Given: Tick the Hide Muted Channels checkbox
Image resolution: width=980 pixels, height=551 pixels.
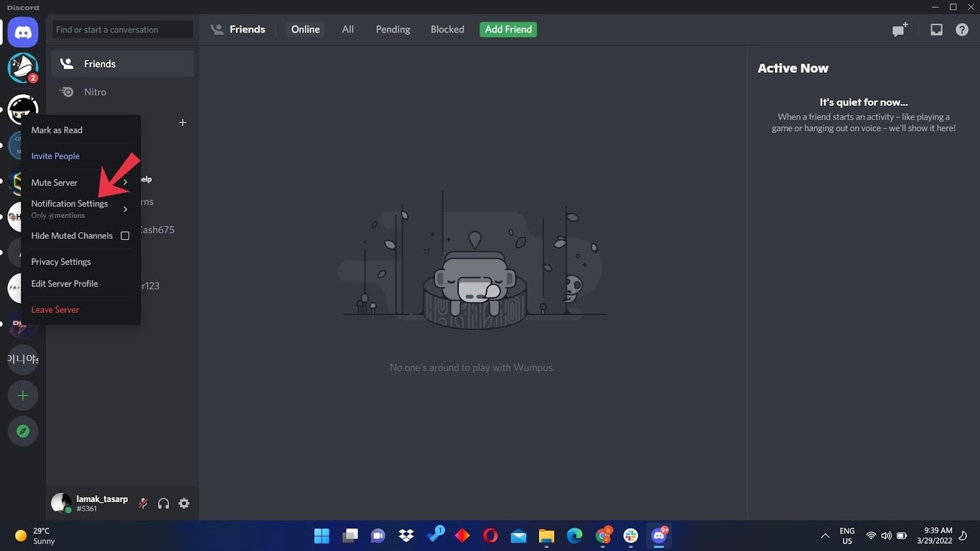Looking at the screenshot, I should [125, 236].
